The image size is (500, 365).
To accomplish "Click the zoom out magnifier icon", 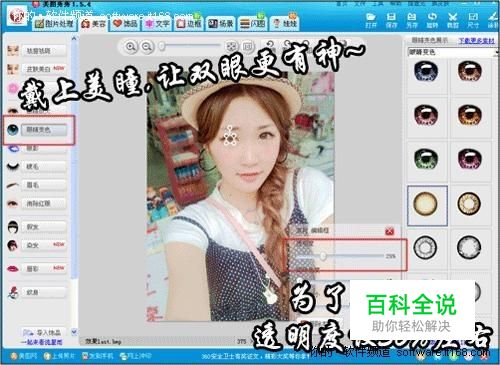I will click(147, 47).
